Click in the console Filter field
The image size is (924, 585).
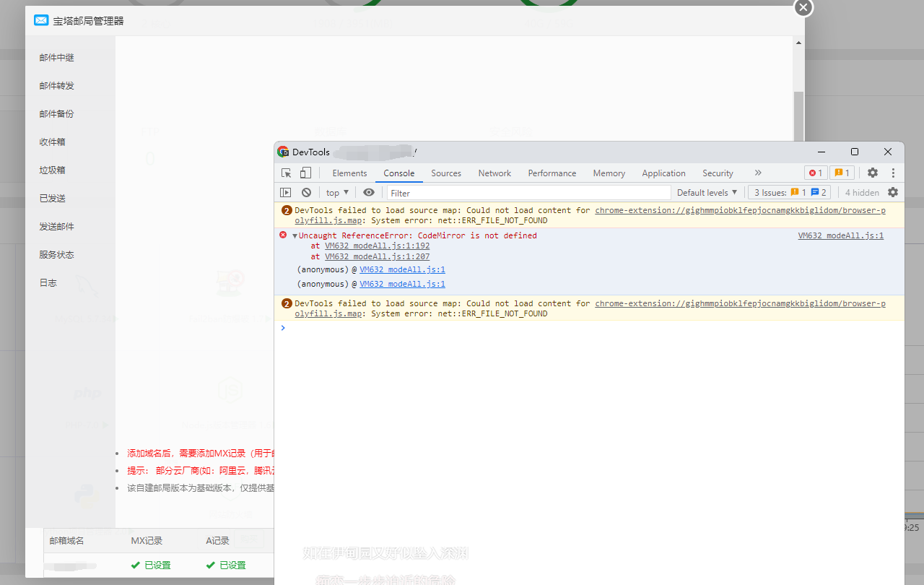click(528, 193)
